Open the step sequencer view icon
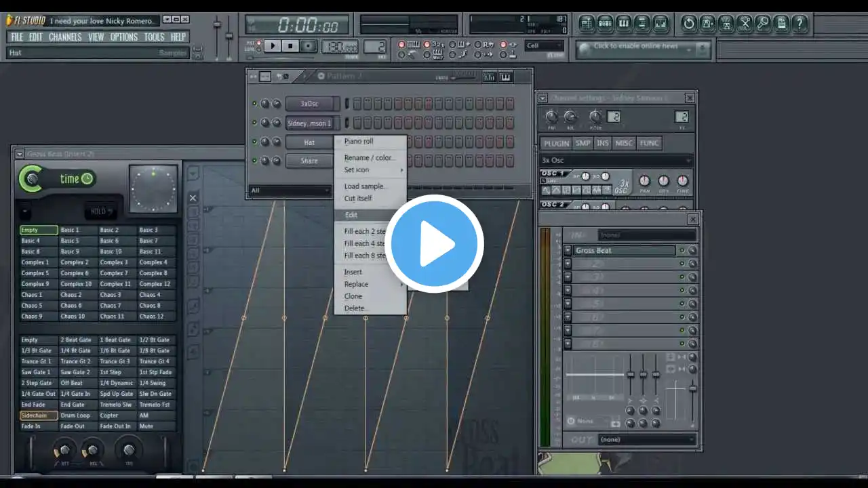The height and width of the screenshot is (488, 868). click(x=605, y=24)
